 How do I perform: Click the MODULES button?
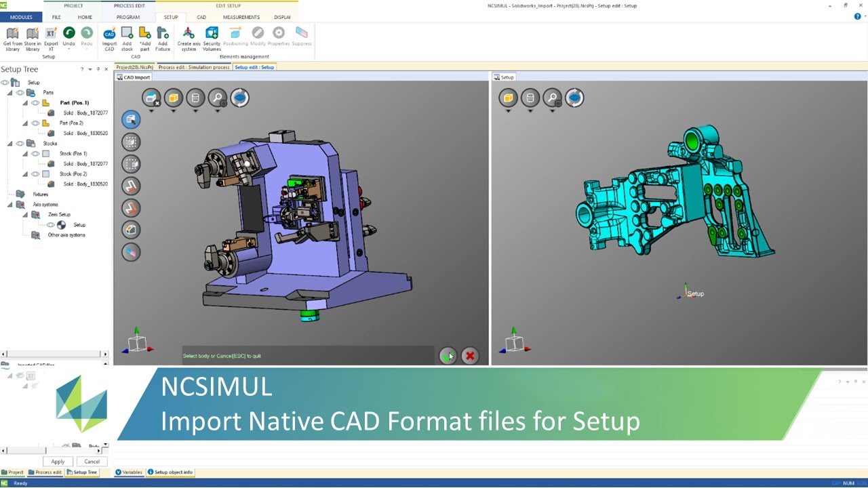point(21,17)
